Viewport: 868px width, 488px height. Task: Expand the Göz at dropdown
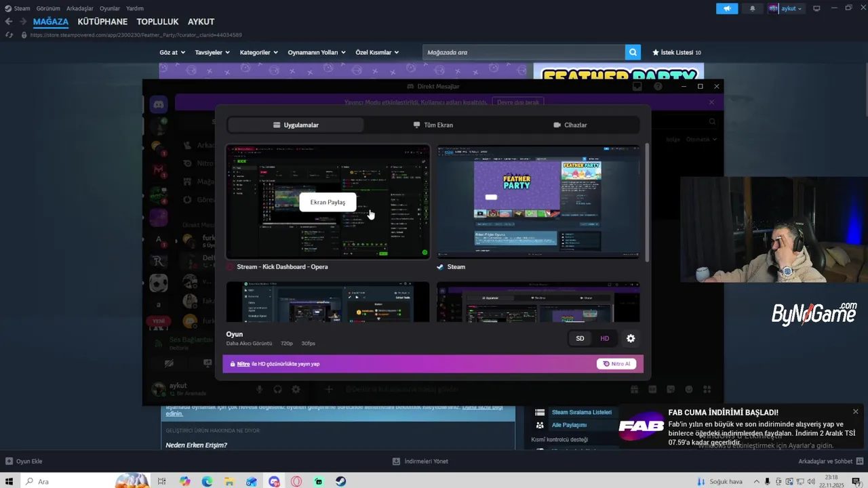(x=172, y=52)
